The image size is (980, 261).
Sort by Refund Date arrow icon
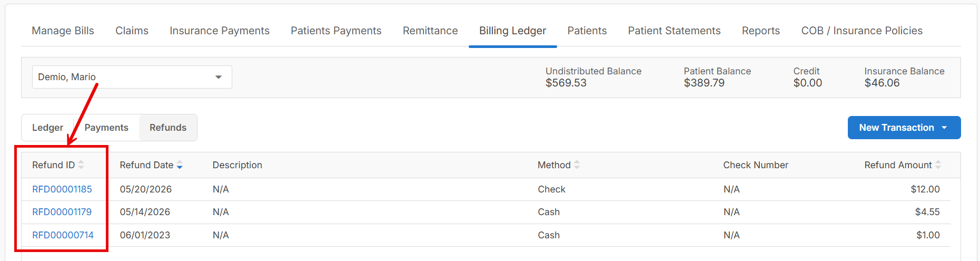180,165
